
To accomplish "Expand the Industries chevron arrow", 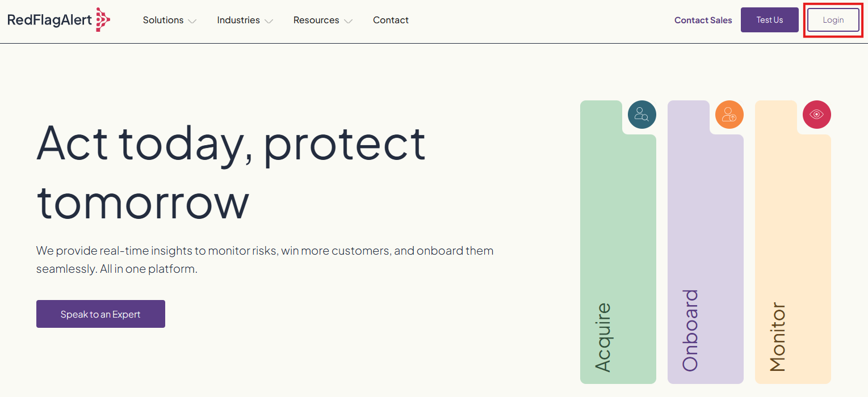I will click(269, 21).
